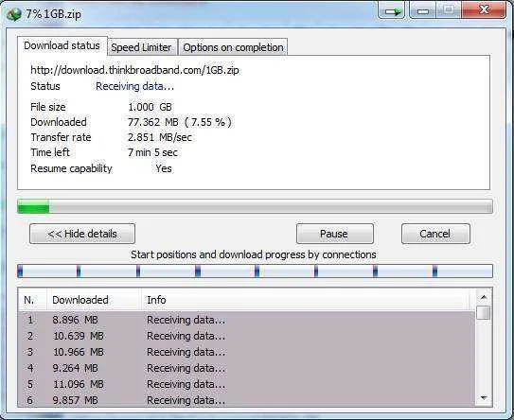Select connection row with 11.096 MB
The width and height of the screenshot is (514, 420).
click(246, 384)
